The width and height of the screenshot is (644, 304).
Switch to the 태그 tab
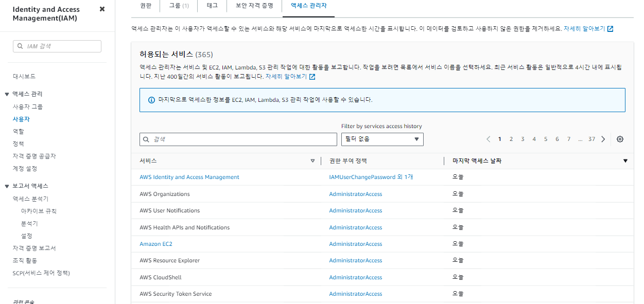[x=212, y=6]
